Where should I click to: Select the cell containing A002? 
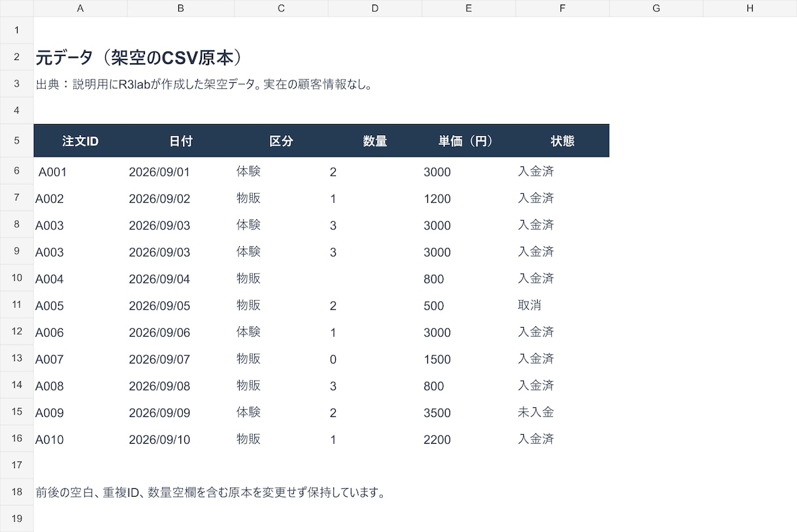pyautogui.click(x=80, y=198)
